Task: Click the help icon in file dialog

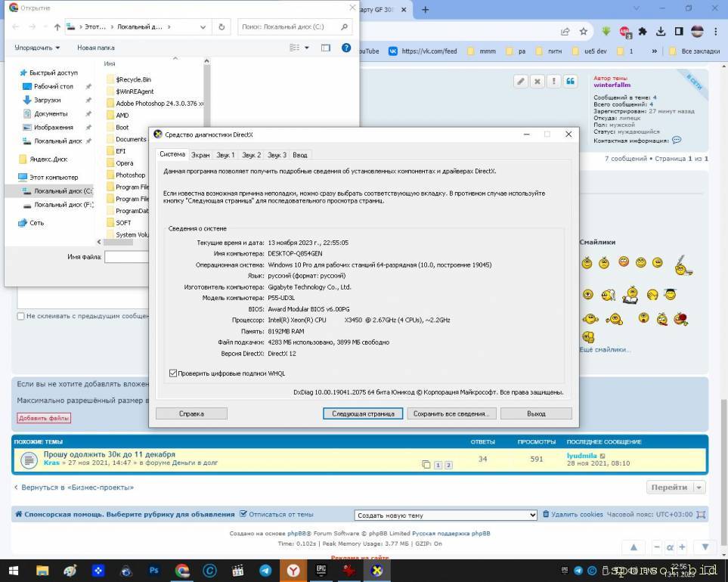Action: 346,48
